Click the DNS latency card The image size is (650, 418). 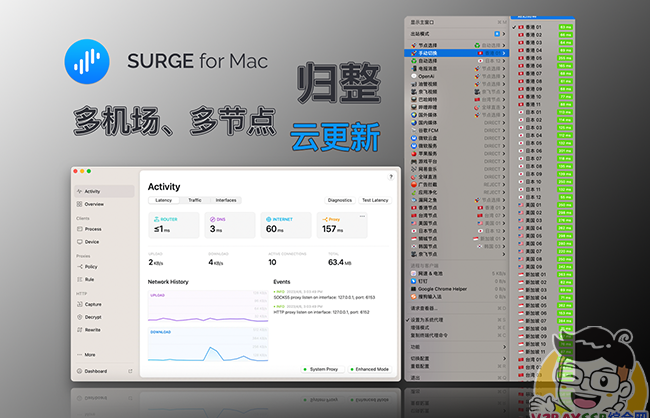tap(230, 225)
